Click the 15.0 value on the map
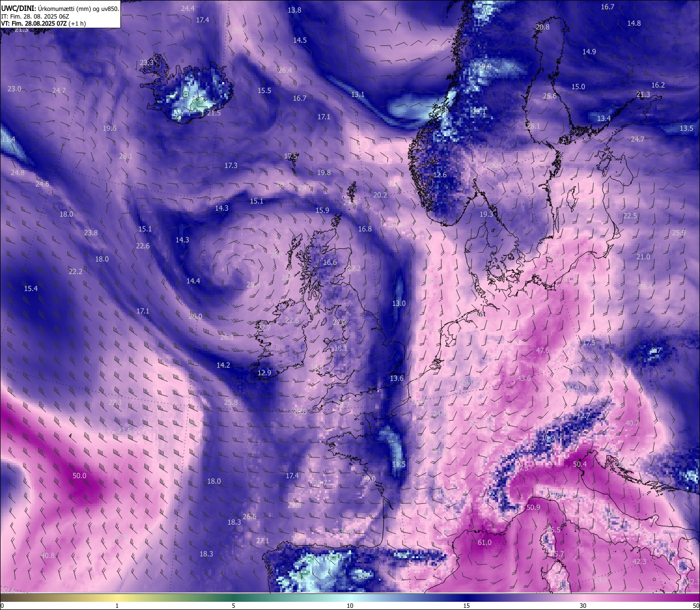The image size is (700, 610). 578,86
